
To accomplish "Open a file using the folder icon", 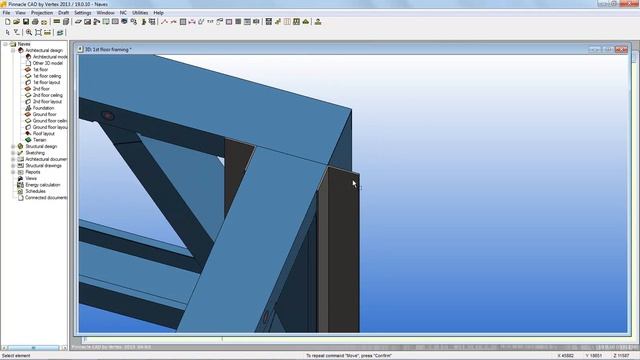I will point(16,22).
